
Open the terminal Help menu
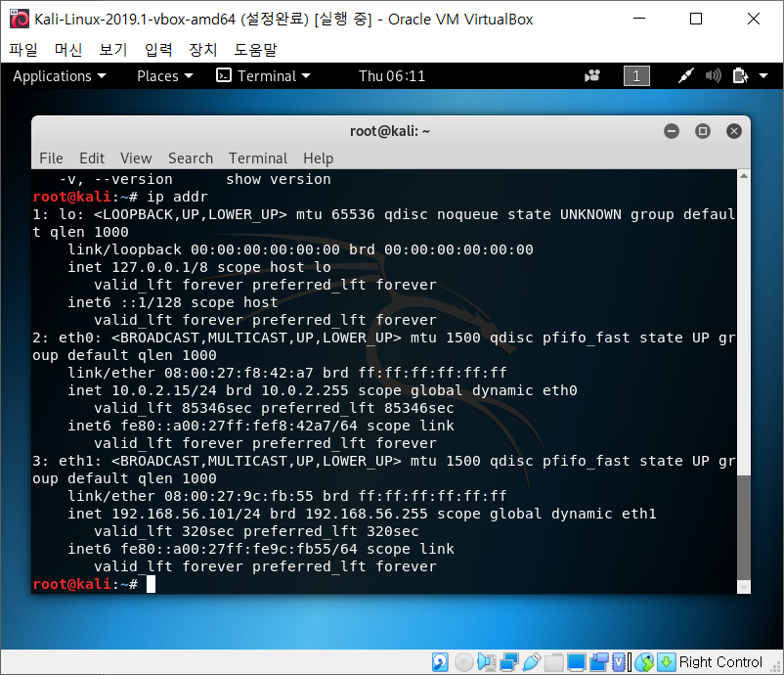[318, 158]
